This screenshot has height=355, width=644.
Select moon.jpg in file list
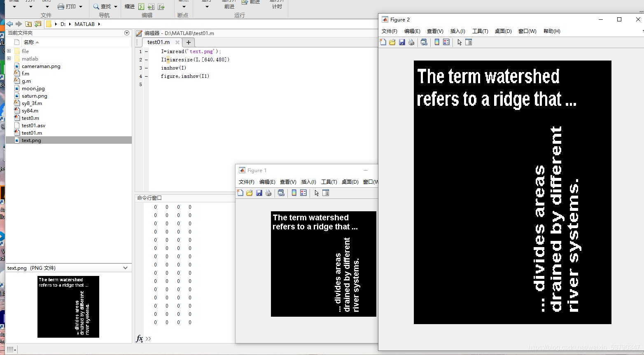pos(33,88)
